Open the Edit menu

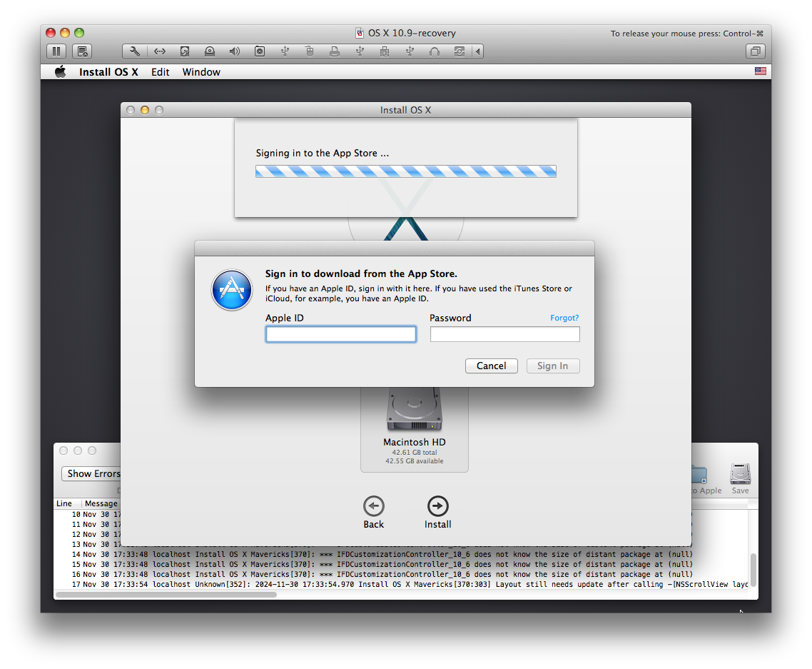click(160, 72)
